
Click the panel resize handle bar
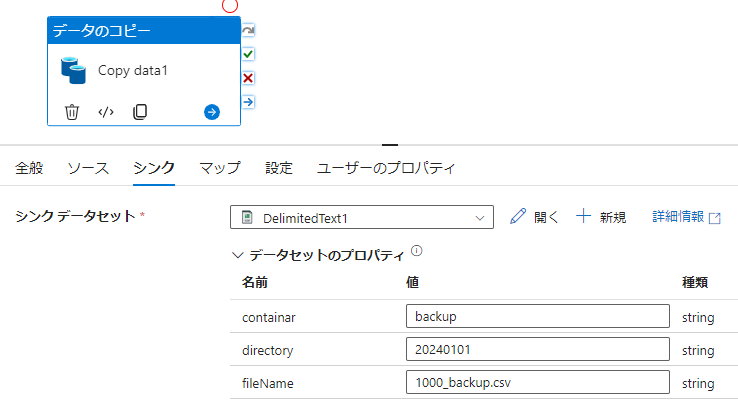(x=390, y=145)
